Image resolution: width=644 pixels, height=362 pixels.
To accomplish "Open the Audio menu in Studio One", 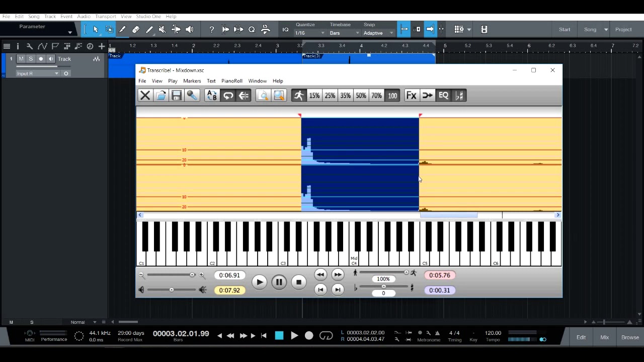I will 84,17.
